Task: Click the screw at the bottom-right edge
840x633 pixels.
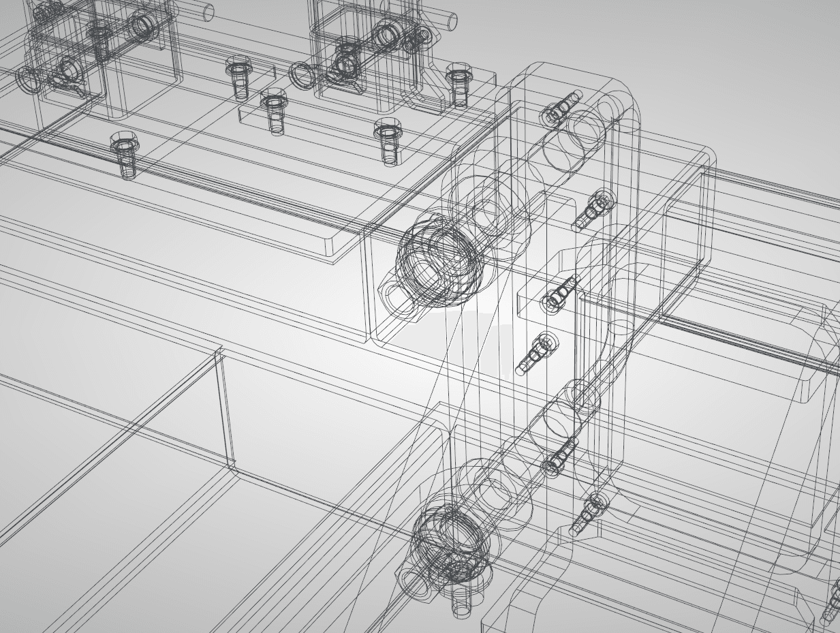Action: pyautogui.click(x=833, y=603)
